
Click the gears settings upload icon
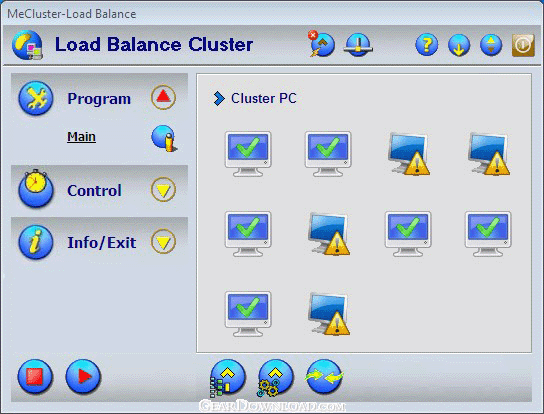point(275,378)
